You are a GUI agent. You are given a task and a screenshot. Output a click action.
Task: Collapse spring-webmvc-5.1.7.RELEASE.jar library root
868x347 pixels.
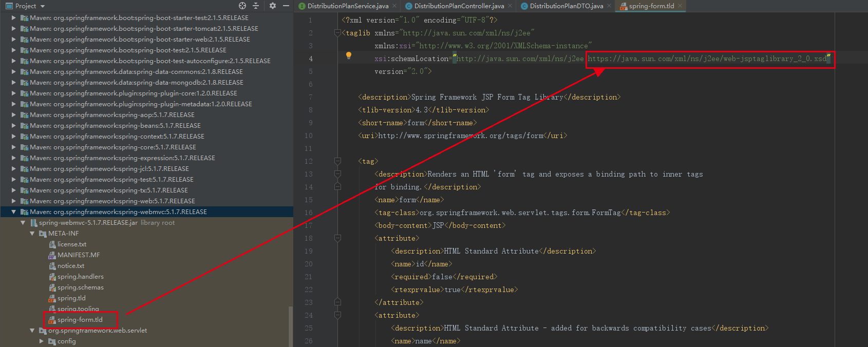23,222
